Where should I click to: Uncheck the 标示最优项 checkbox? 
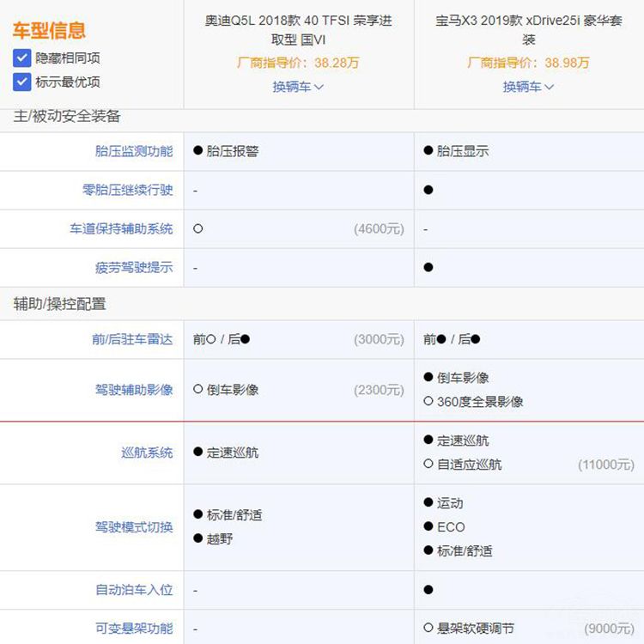pyautogui.click(x=22, y=82)
